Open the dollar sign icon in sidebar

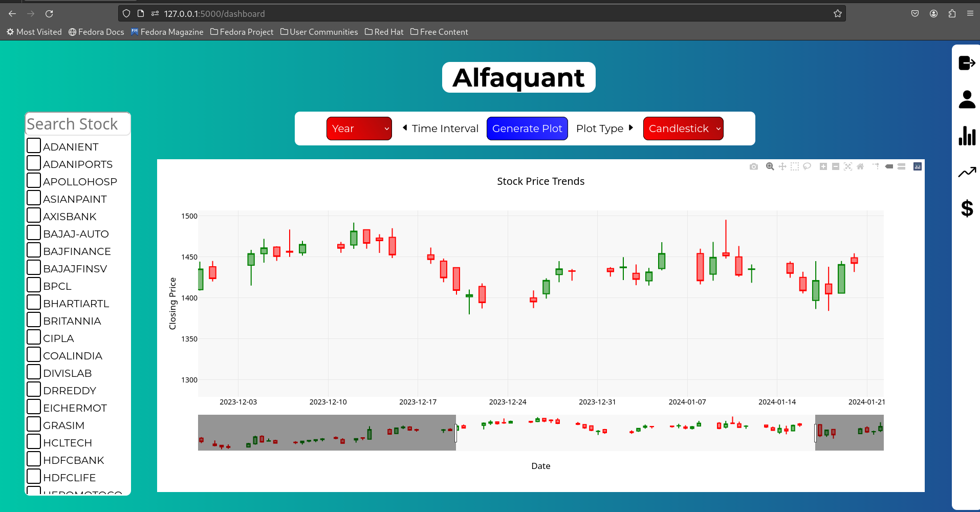point(967,208)
